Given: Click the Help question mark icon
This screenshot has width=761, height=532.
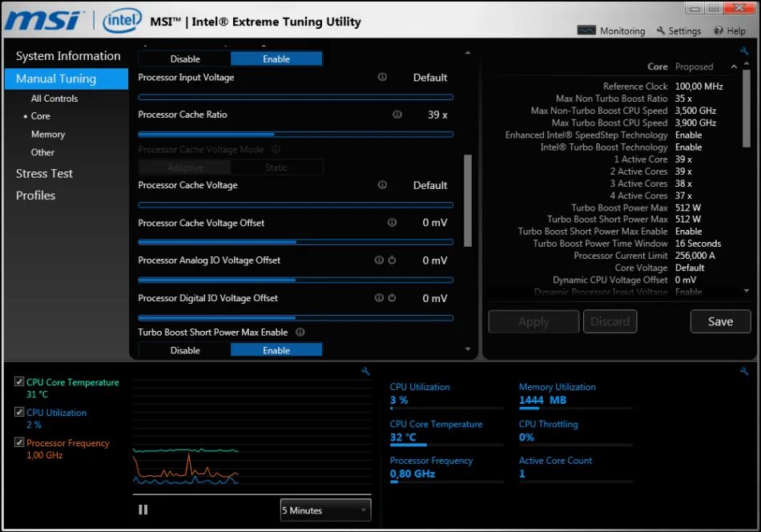Looking at the screenshot, I should coord(719,30).
